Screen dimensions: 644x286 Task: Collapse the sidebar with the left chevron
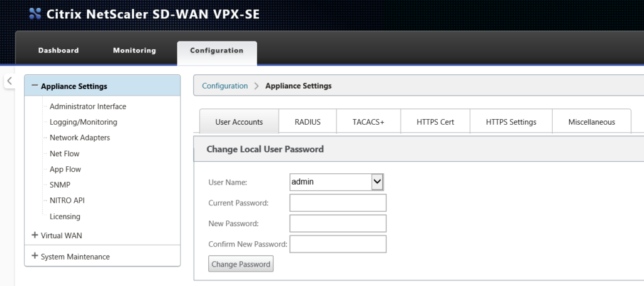point(10,81)
